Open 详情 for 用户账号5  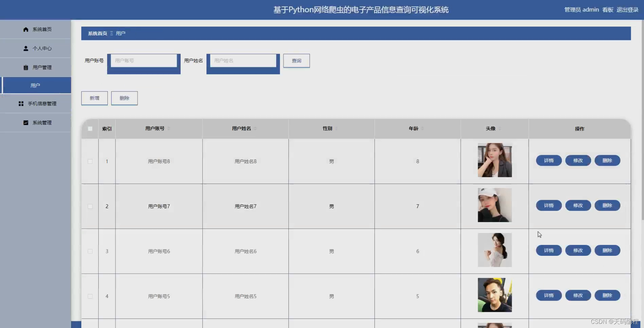click(x=549, y=295)
